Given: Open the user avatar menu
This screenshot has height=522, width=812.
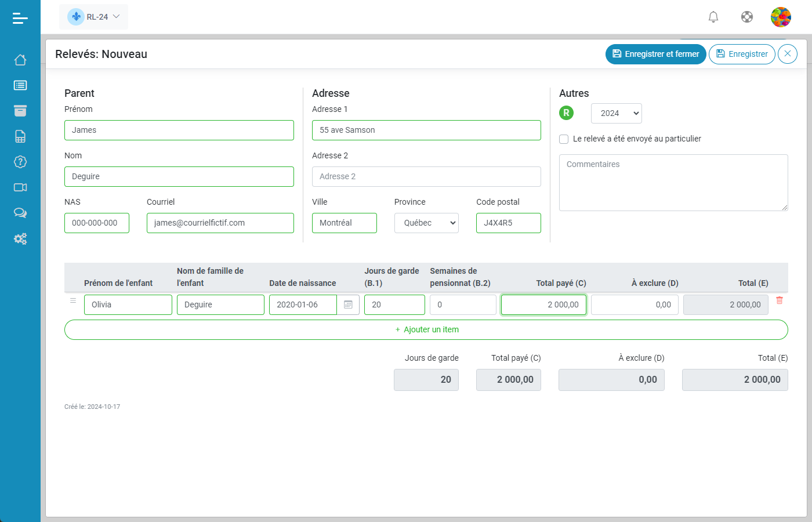Looking at the screenshot, I should (781, 17).
